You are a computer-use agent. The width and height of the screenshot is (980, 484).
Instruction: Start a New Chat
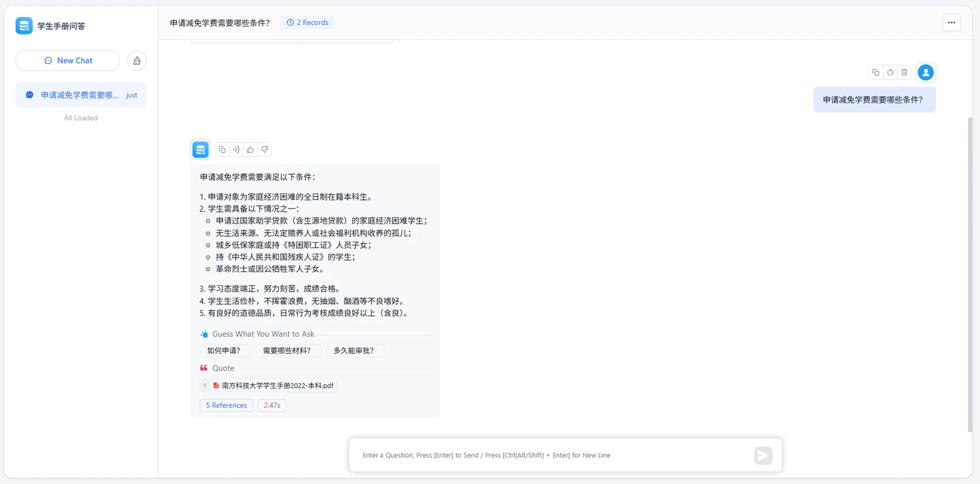pyautogui.click(x=68, y=60)
